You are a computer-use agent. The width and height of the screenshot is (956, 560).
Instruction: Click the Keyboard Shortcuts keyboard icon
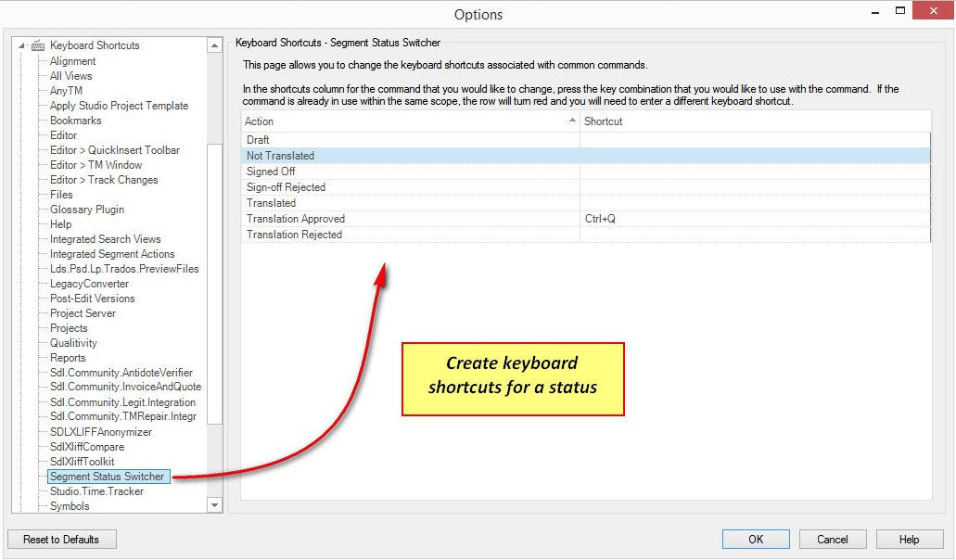pos(38,45)
